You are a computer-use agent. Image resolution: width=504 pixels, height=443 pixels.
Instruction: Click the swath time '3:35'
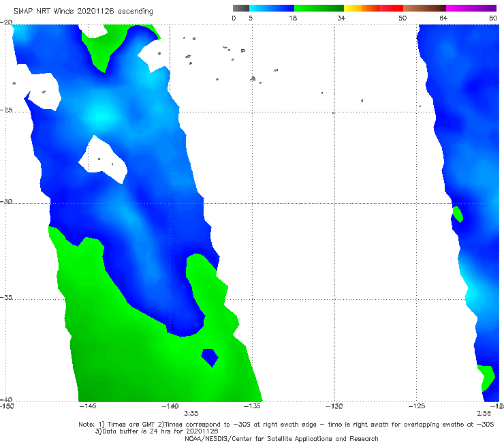pos(191,414)
